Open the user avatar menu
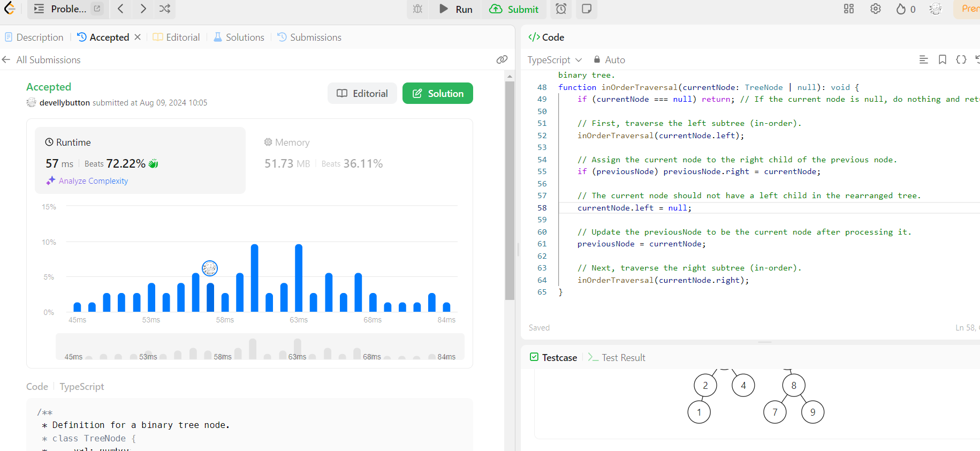Image resolution: width=980 pixels, height=451 pixels. point(936,9)
